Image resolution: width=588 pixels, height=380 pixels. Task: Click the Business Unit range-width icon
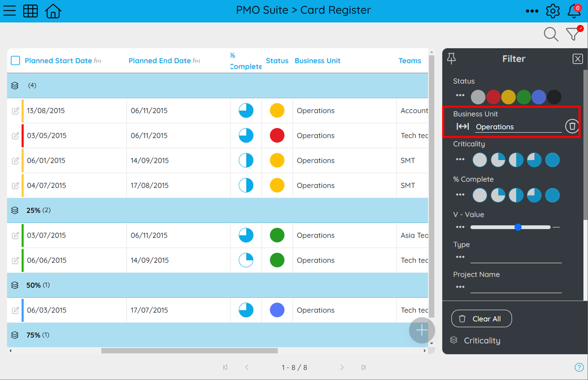(x=463, y=126)
